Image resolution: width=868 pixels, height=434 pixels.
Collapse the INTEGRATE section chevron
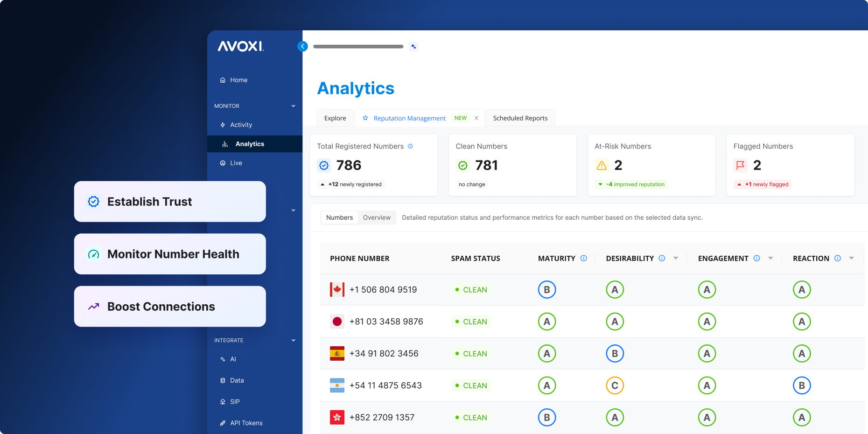[293, 340]
